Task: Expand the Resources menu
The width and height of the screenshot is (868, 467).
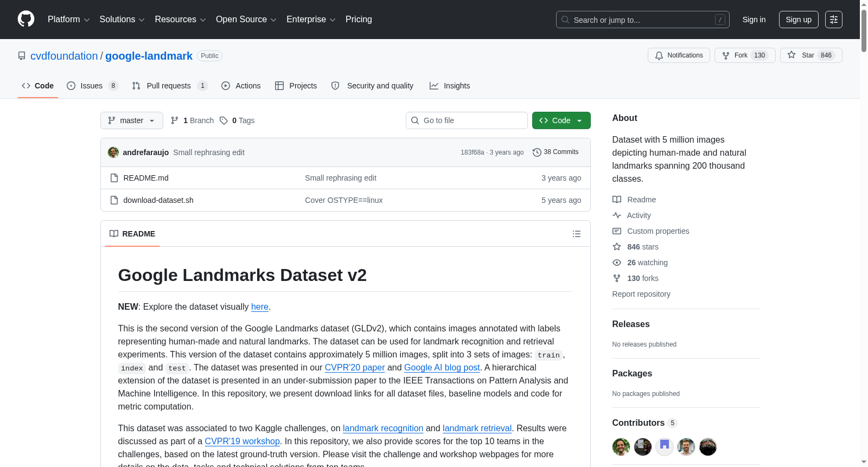Action: point(180,20)
